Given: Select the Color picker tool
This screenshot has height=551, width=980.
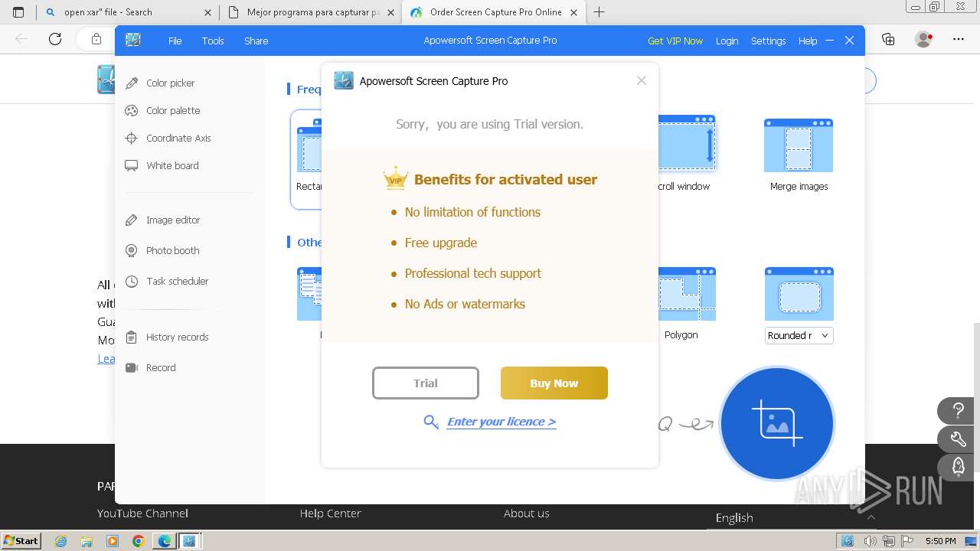Looking at the screenshot, I should 160,83.
